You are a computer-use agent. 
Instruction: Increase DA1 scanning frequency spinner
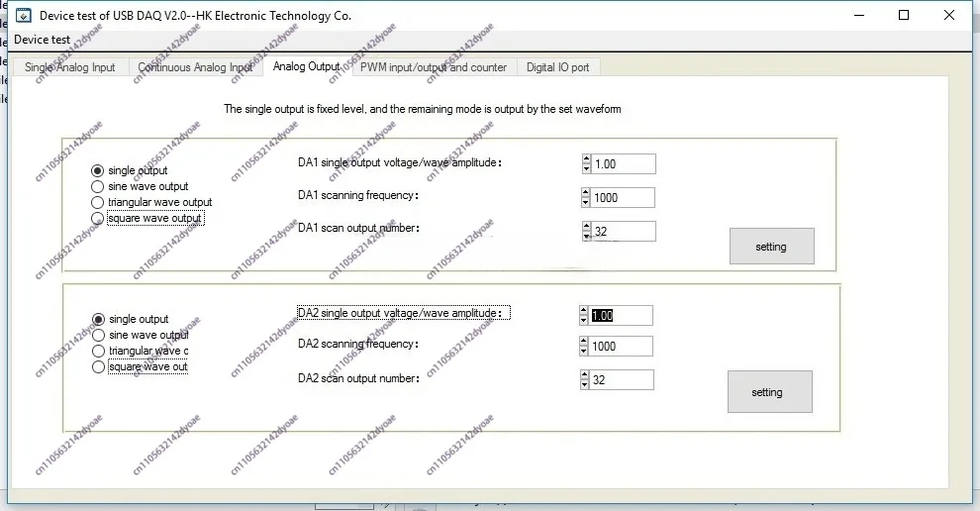pos(586,193)
